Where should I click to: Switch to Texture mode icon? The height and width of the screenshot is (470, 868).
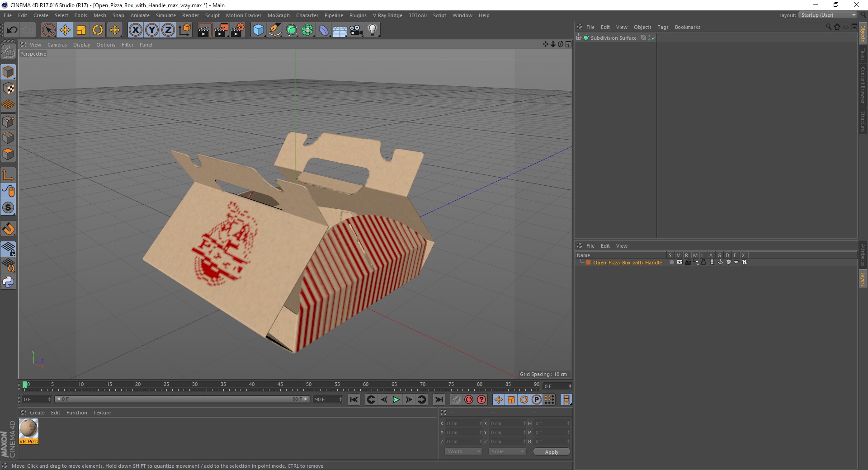point(8,89)
